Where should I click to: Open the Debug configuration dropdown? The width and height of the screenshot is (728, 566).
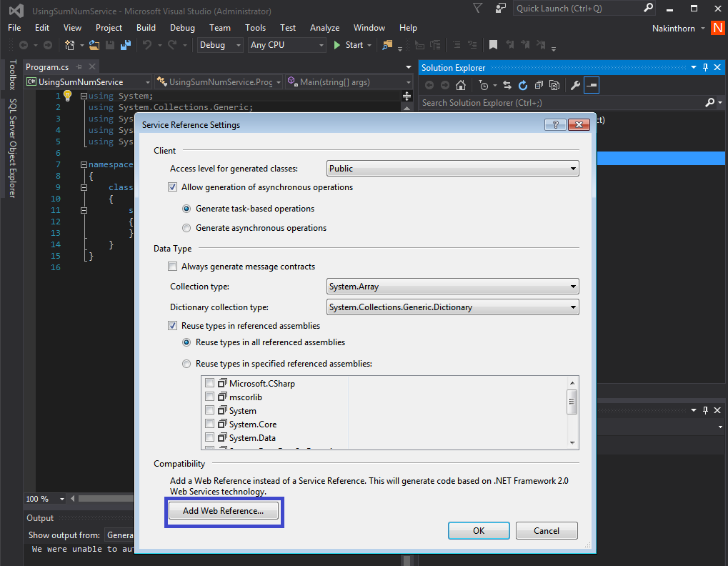click(x=219, y=45)
